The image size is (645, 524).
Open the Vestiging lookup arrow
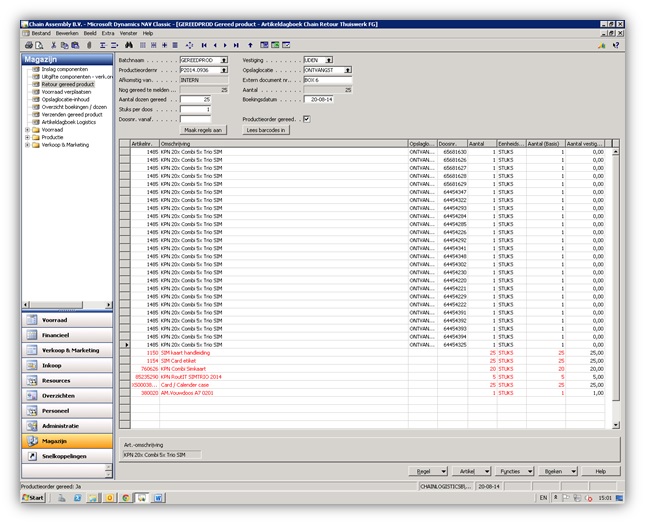329,60
